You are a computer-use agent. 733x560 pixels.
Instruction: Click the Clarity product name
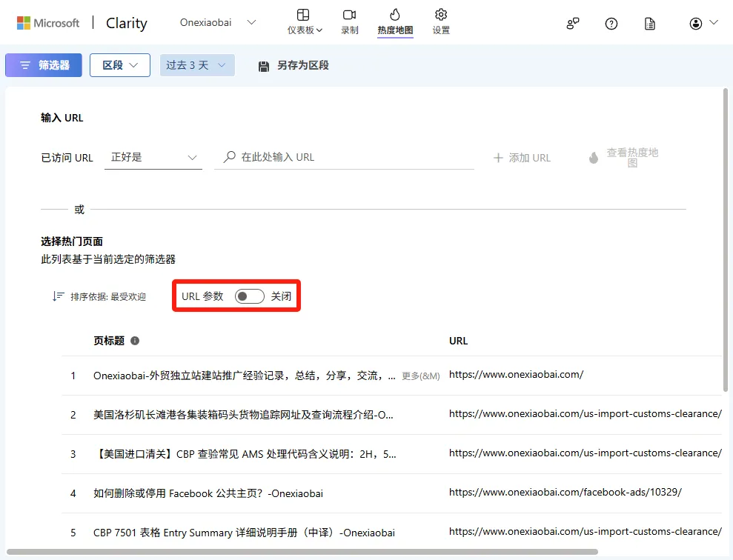tap(126, 23)
